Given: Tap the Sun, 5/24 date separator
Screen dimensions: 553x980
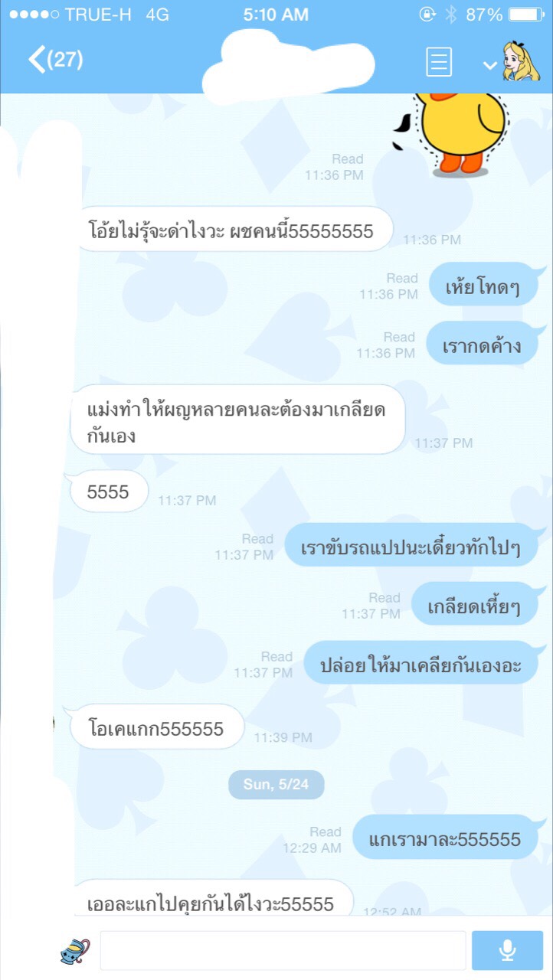Looking at the screenshot, I should pyautogui.click(x=276, y=785).
